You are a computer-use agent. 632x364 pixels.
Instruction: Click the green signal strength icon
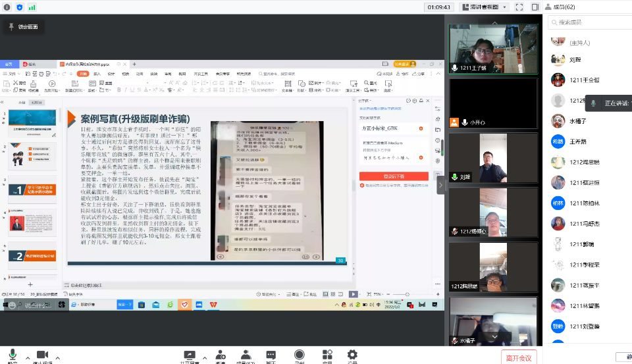(32, 7)
